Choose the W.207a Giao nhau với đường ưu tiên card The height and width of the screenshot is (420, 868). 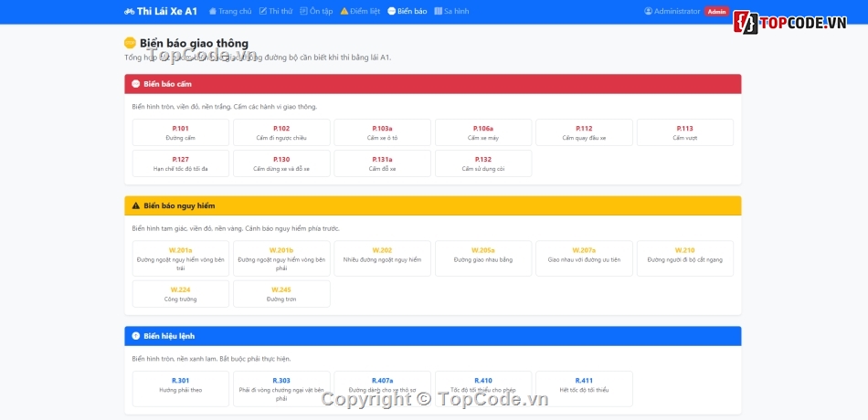[584, 258]
